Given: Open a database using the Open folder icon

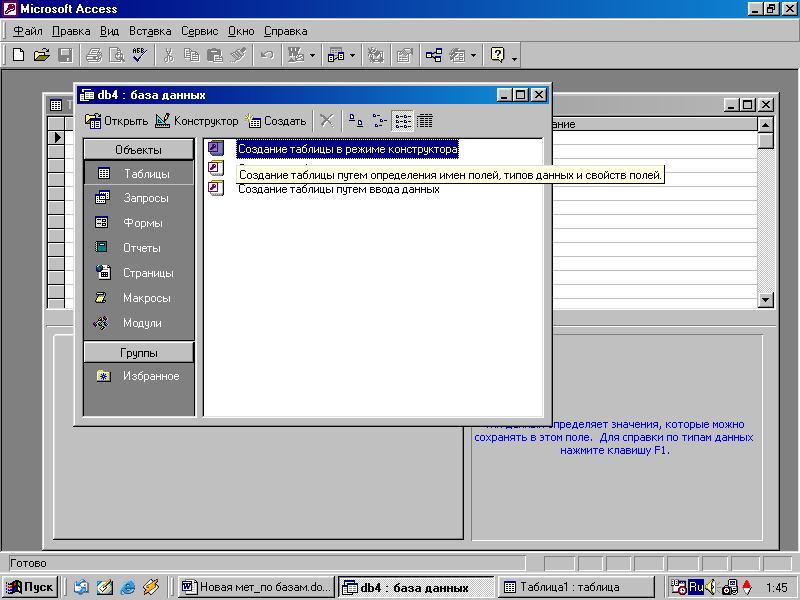Looking at the screenshot, I should (42, 55).
